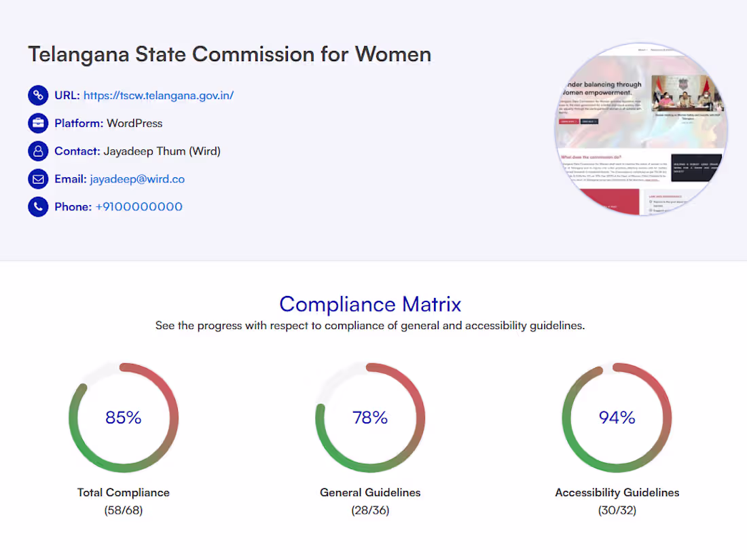This screenshot has height=560, width=747.
Task: Click the Phone handset icon
Action: 38,206
